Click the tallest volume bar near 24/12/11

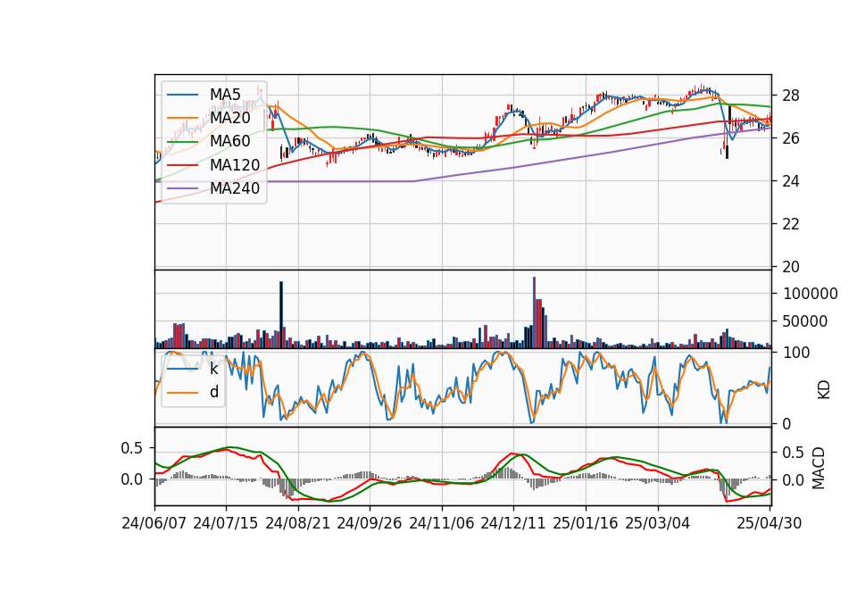[534, 312]
